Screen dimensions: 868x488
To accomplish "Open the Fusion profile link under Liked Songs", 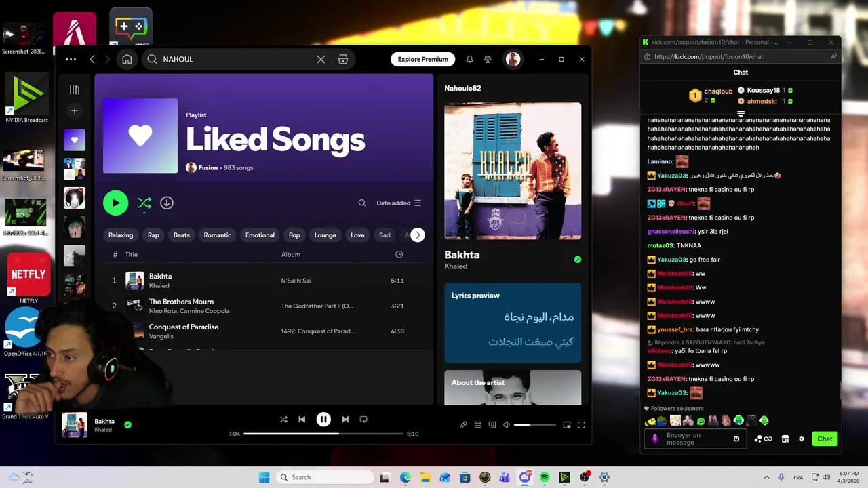I will coord(208,167).
